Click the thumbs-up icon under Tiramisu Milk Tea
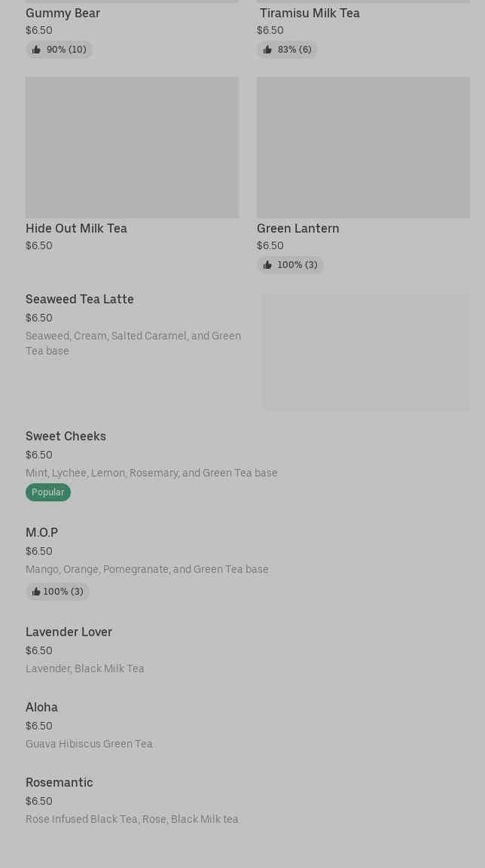This screenshot has height=868, width=485. [x=267, y=50]
